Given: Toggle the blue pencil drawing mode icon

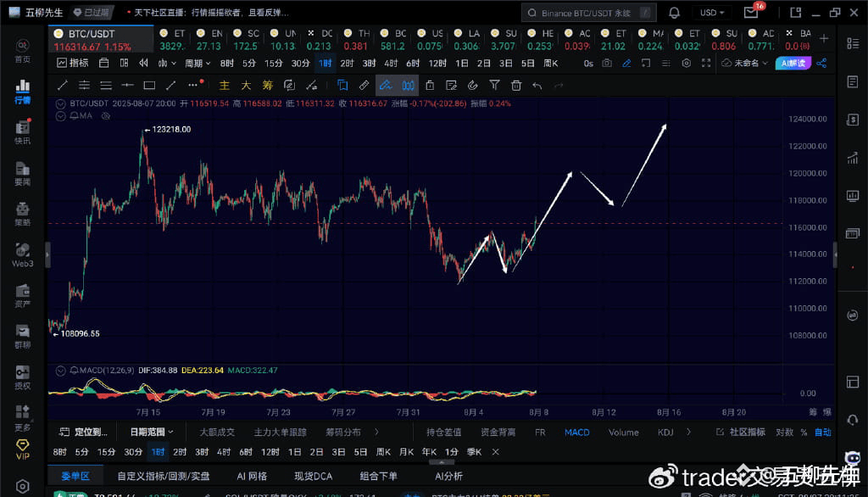Looking at the screenshot, I should coord(626,63).
